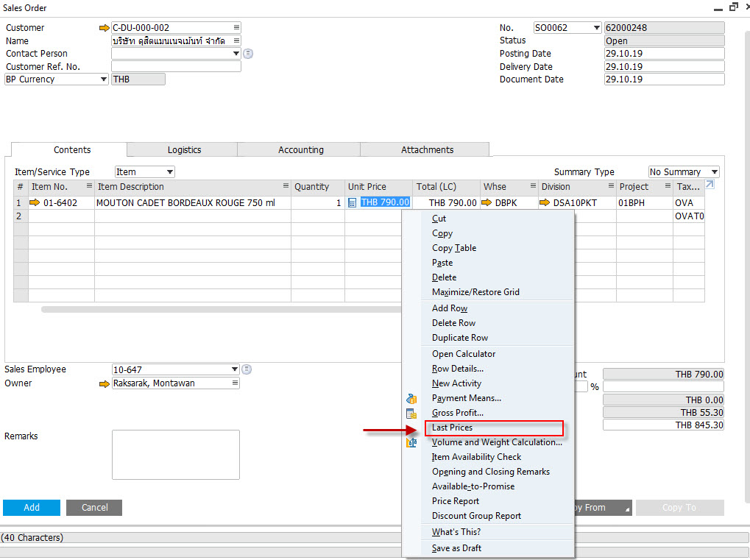Follow the link arrow beside division DSA10PKT
Image resolution: width=750 pixels, height=560 pixels.
545,203
